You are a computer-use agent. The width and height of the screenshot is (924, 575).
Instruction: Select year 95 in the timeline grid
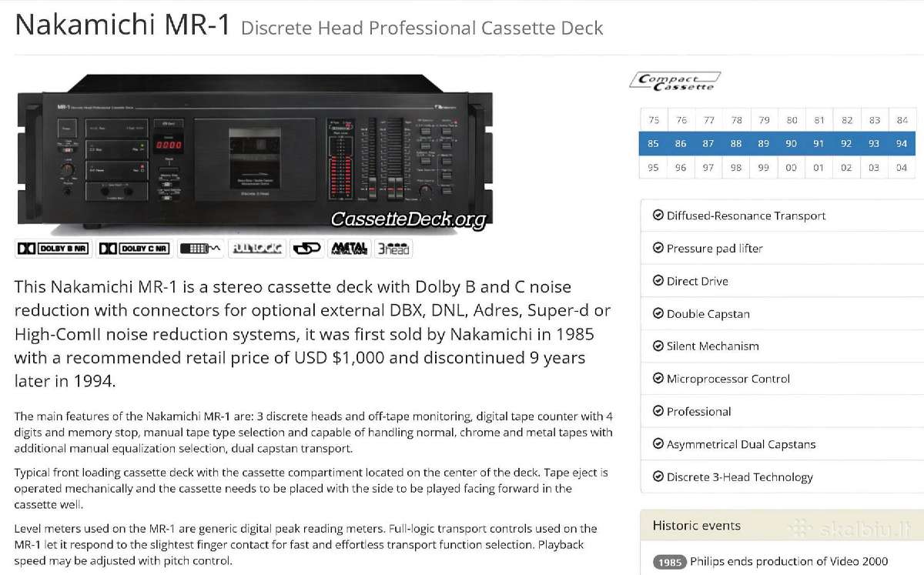(654, 167)
